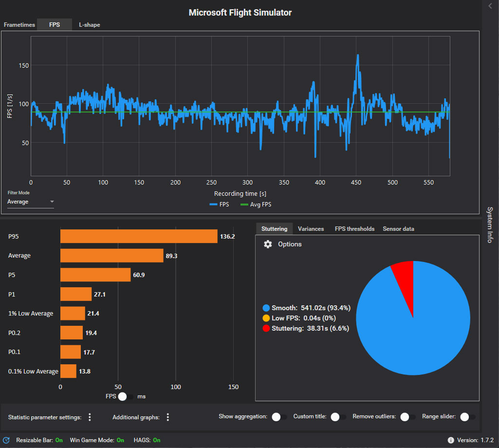The height and width of the screenshot is (448, 499).
Task: Collapse the side panel with top-right chevron
Action: pyautogui.click(x=490, y=6)
